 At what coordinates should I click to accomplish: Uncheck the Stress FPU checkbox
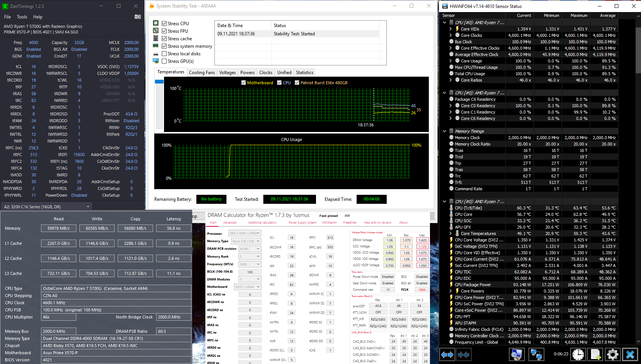(x=164, y=31)
